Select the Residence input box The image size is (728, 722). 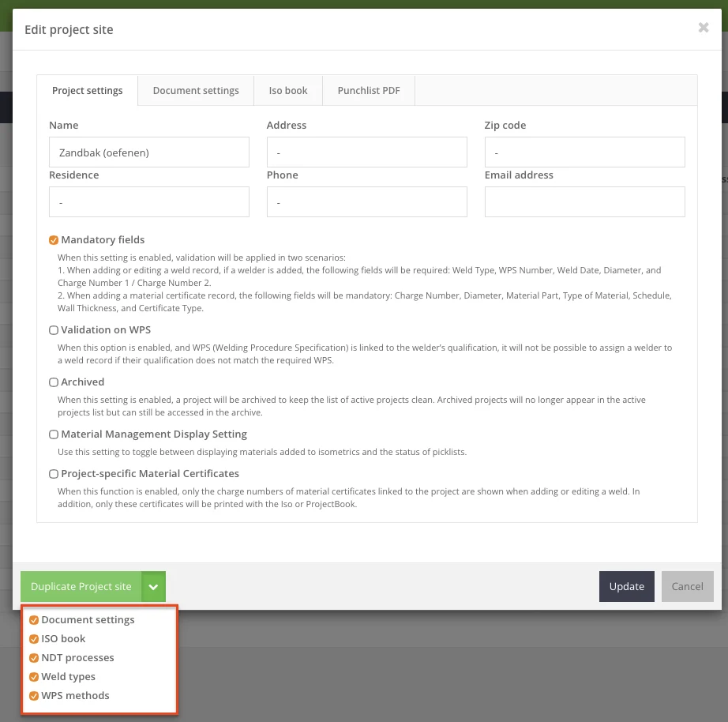tap(149, 202)
